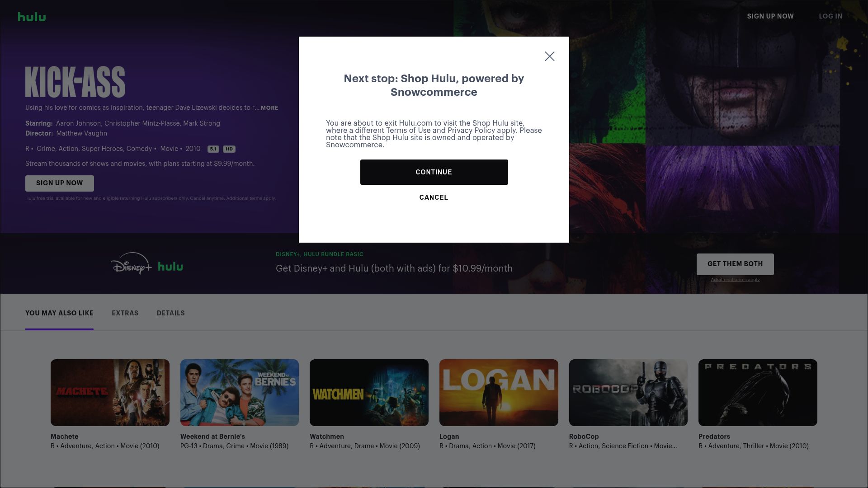Click 'R • Drama, Action • Movie (2017)' under Logan
The image size is (868, 488).
click(x=487, y=446)
